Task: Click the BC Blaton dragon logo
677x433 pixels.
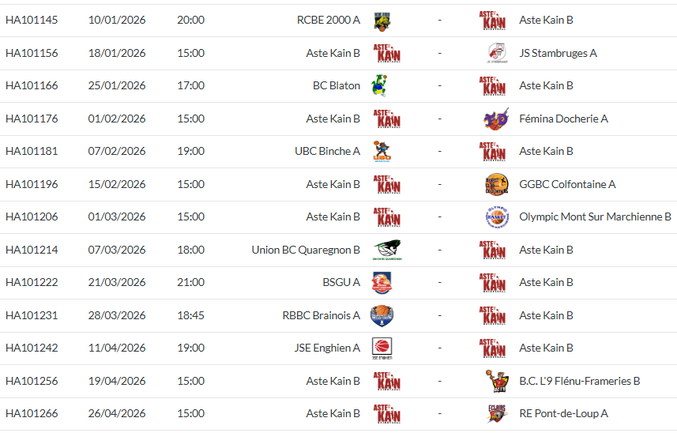Action: [x=380, y=85]
